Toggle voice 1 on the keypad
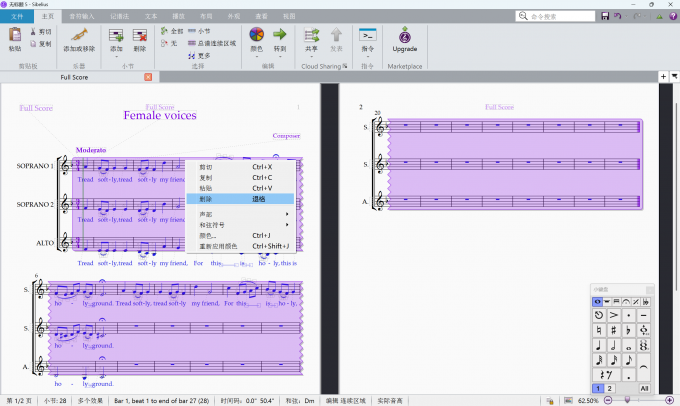680x406 pixels. pyautogui.click(x=598, y=388)
